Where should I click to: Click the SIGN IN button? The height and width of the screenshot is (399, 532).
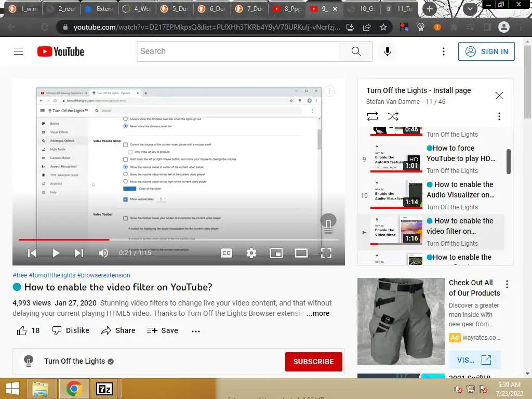486,51
